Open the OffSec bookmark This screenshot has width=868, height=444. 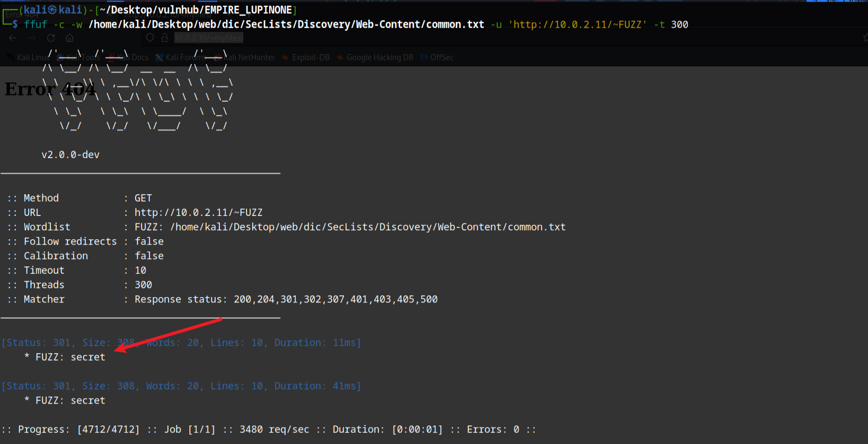click(x=441, y=57)
